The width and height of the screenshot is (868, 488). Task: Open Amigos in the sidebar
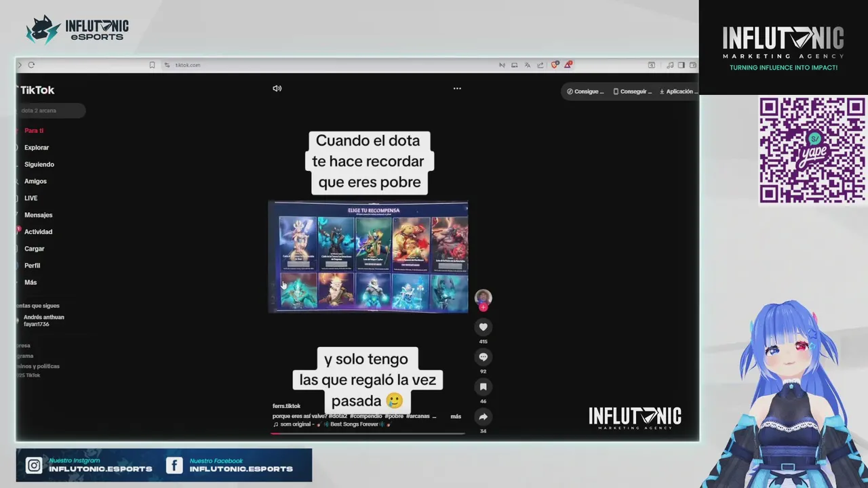35,181
